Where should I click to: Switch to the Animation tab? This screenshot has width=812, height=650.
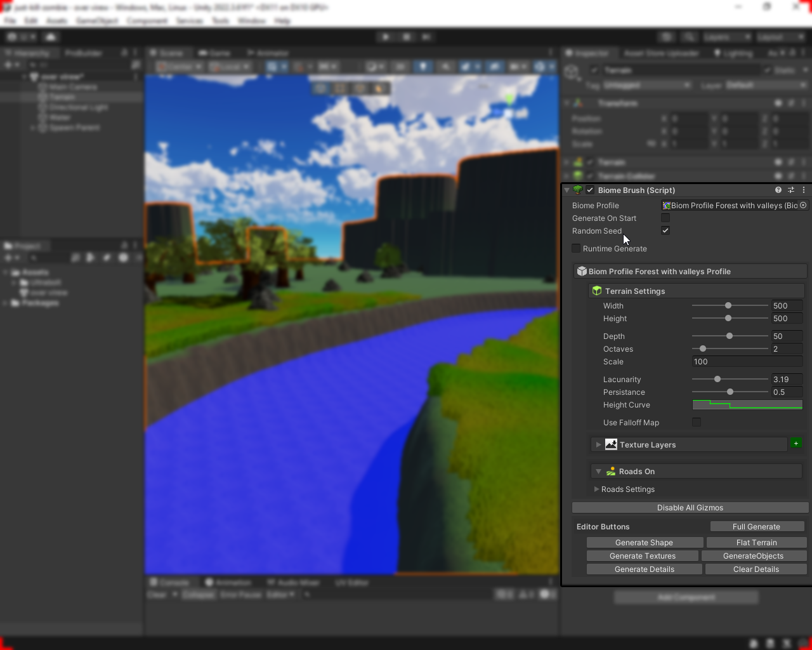(228, 582)
